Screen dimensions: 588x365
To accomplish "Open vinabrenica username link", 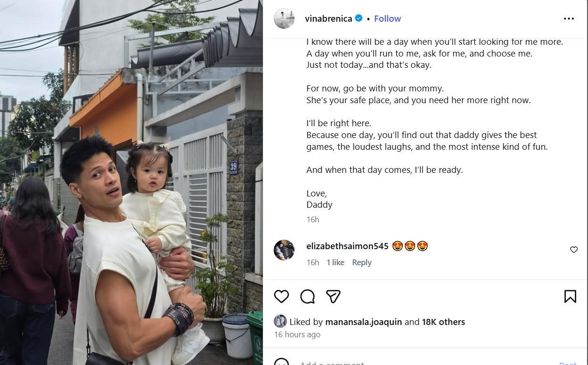I will tap(328, 18).
